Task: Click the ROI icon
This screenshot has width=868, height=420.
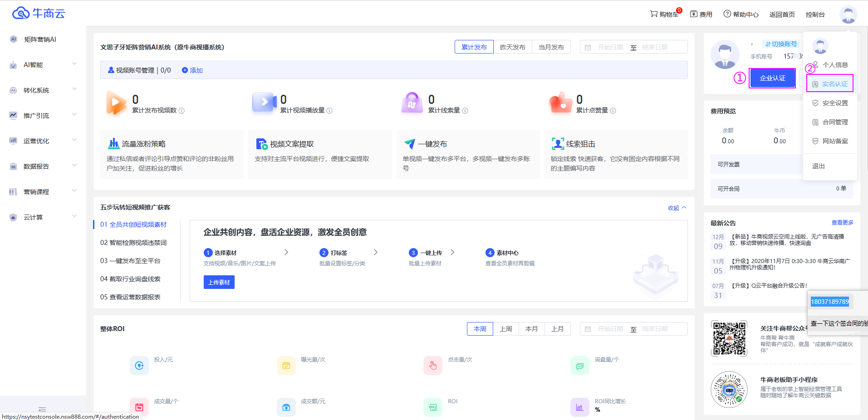Action: [x=433, y=407]
